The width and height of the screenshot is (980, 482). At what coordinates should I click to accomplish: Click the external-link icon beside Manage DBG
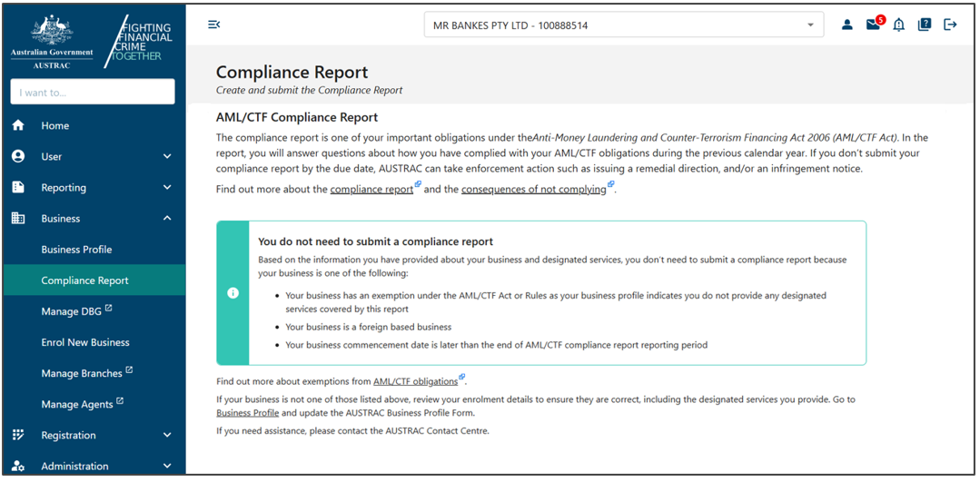109,309
